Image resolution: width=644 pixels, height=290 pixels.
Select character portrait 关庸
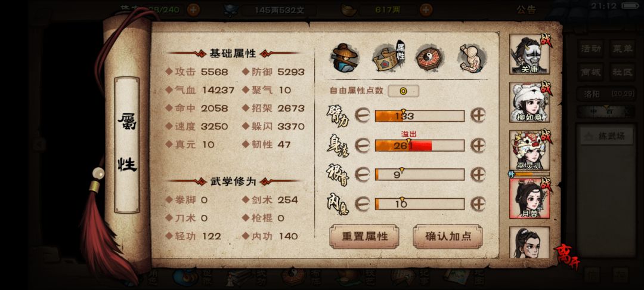pos(530,54)
